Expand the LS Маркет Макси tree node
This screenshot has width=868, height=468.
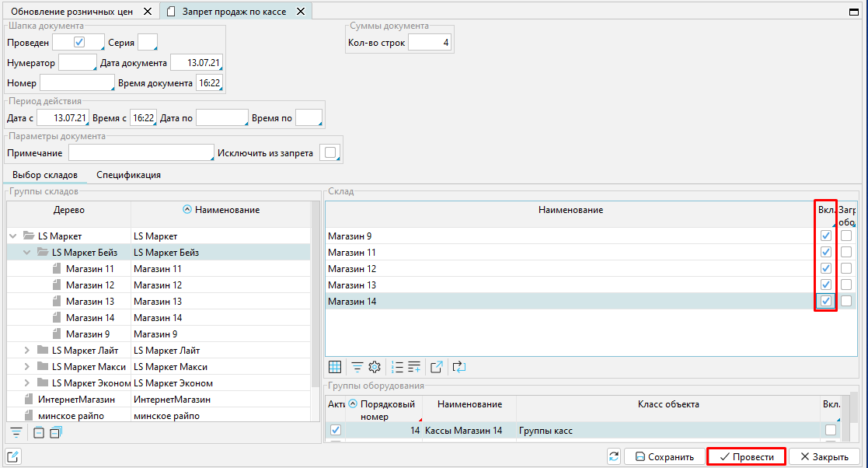[28, 367]
